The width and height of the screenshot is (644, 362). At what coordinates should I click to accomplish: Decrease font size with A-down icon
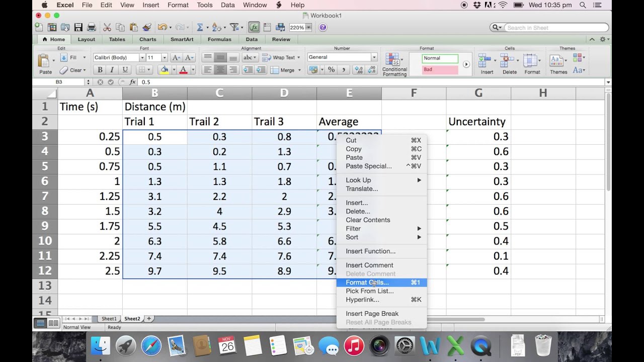189,57
